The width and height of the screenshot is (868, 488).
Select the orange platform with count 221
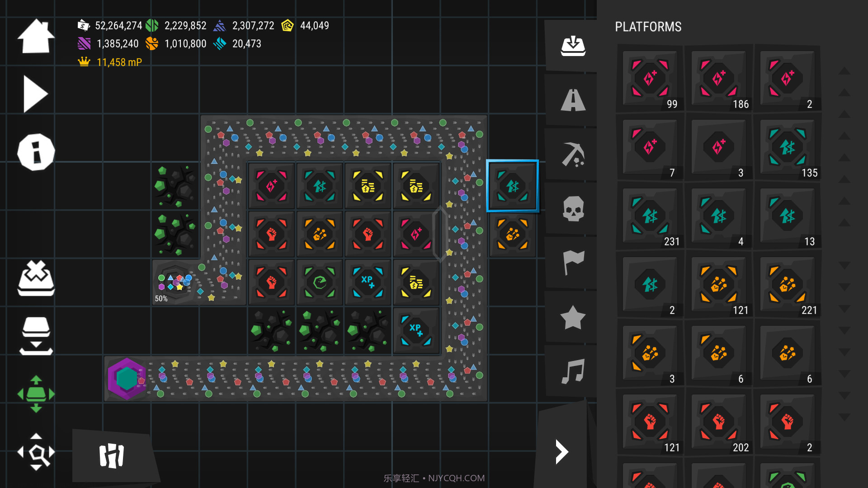click(787, 284)
